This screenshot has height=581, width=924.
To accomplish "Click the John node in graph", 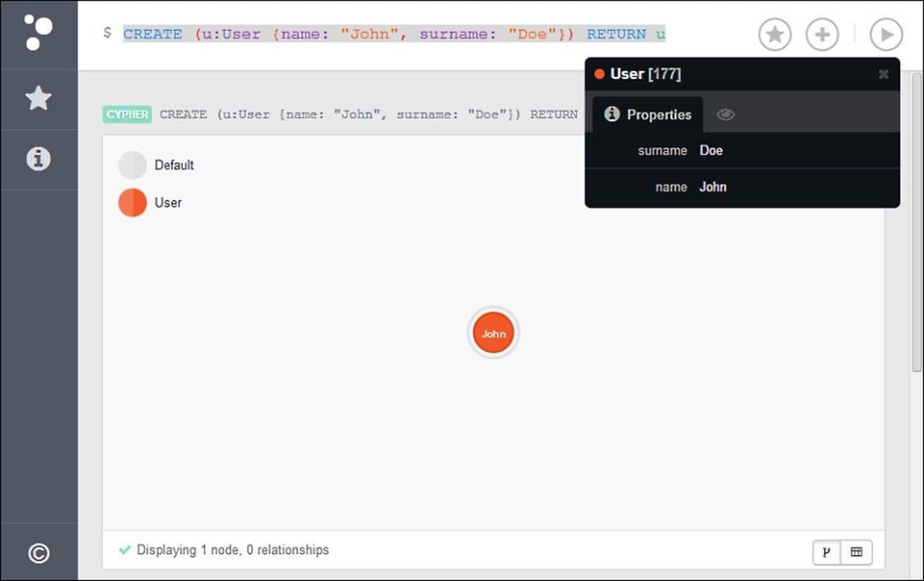I will [x=493, y=334].
